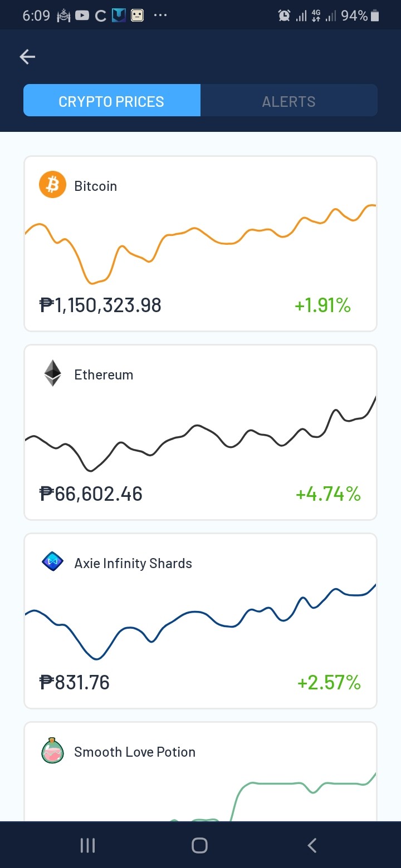Tap the Android home button

199,845
